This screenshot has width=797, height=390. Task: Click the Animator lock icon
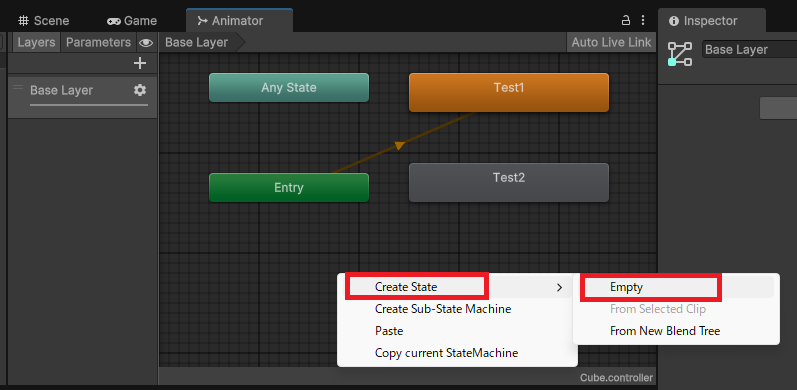[626, 20]
